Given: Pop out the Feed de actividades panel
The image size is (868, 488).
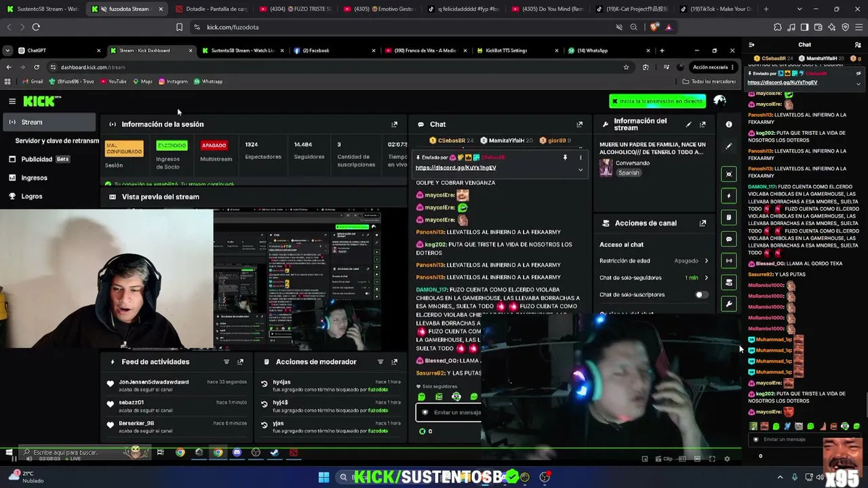Looking at the screenshot, I should click(240, 362).
